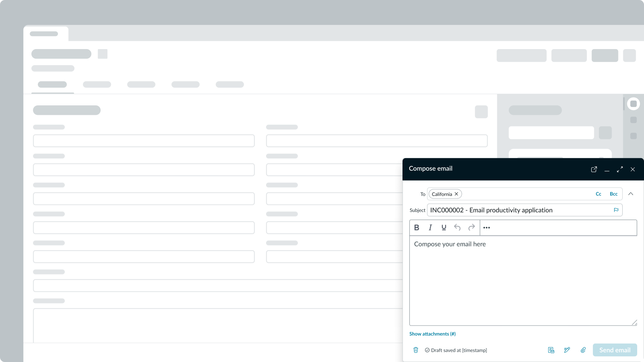Undo last edit in email
Image resolution: width=644 pixels, height=362 pixels.
457,227
